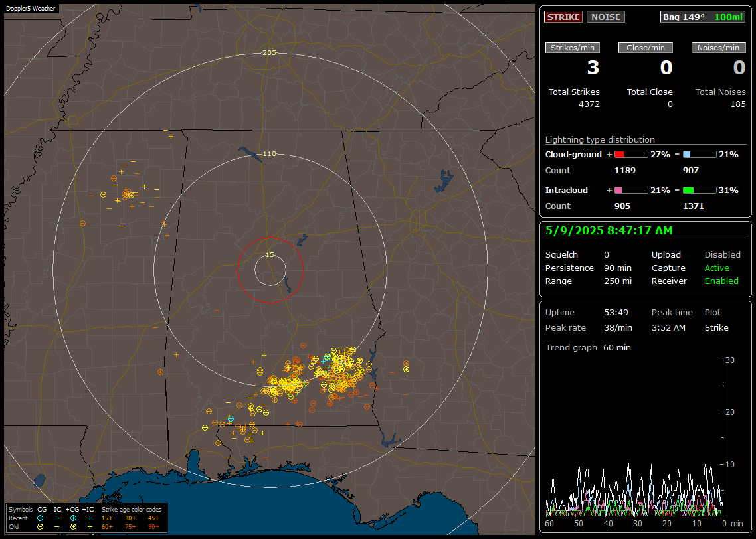Click the 15 range ring label on map
The width and height of the screenshot is (756, 539).
pyautogui.click(x=270, y=254)
